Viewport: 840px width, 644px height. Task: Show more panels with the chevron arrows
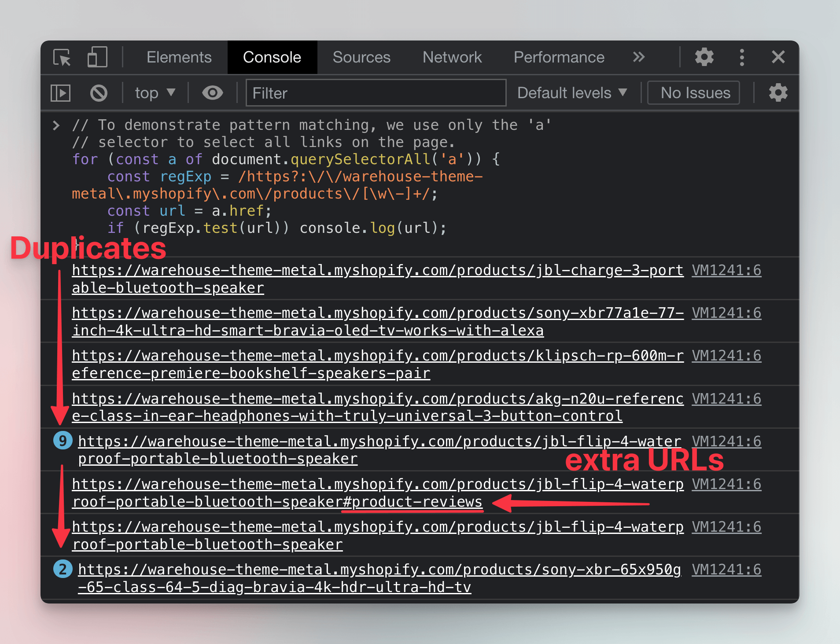[x=639, y=57]
